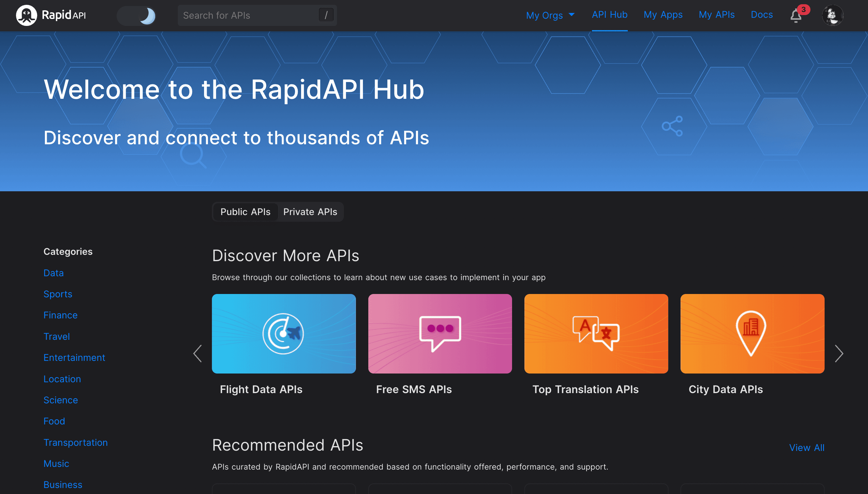Go to My Apps
This screenshot has width=868, height=494.
[x=663, y=14]
